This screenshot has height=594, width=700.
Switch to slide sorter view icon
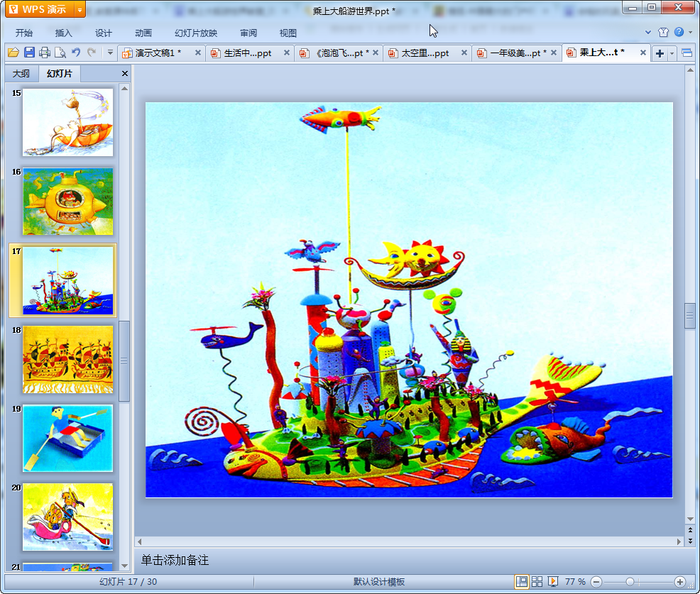pos(537,581)
